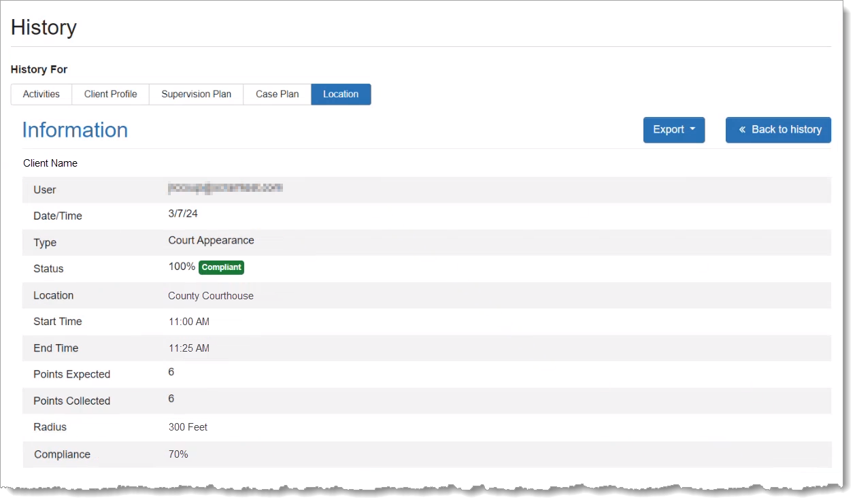
Task: Click the Information section heading
Action: point(75,130)
